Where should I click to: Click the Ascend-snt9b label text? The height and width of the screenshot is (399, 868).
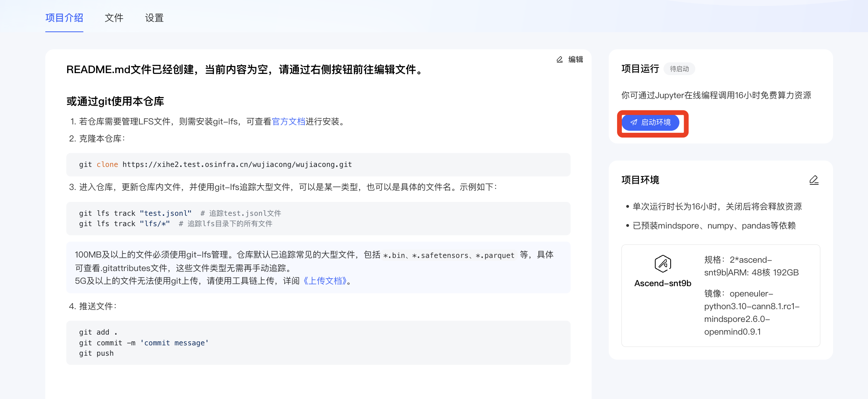tap(663, 283)
